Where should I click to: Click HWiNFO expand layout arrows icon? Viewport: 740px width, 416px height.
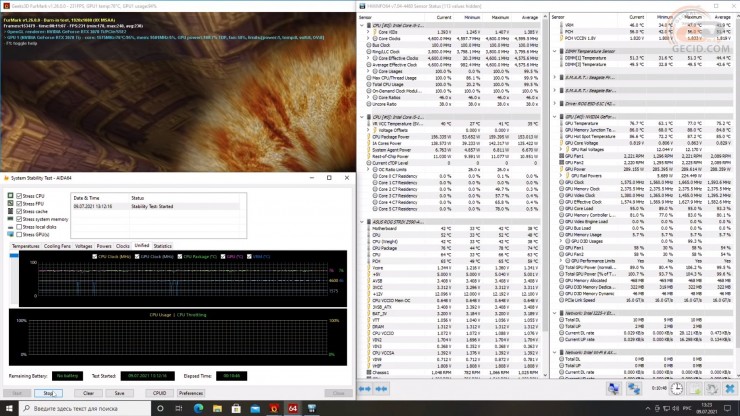tap(365, 389)
